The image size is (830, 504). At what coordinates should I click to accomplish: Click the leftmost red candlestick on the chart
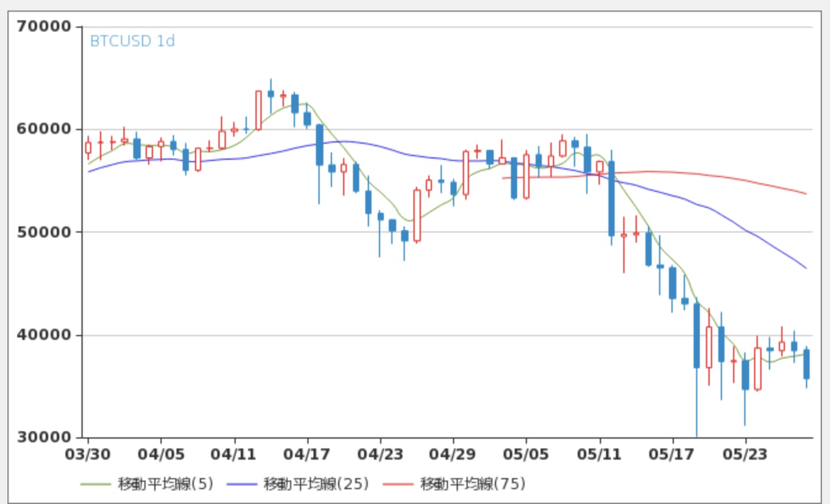click(x=88, y=147)
